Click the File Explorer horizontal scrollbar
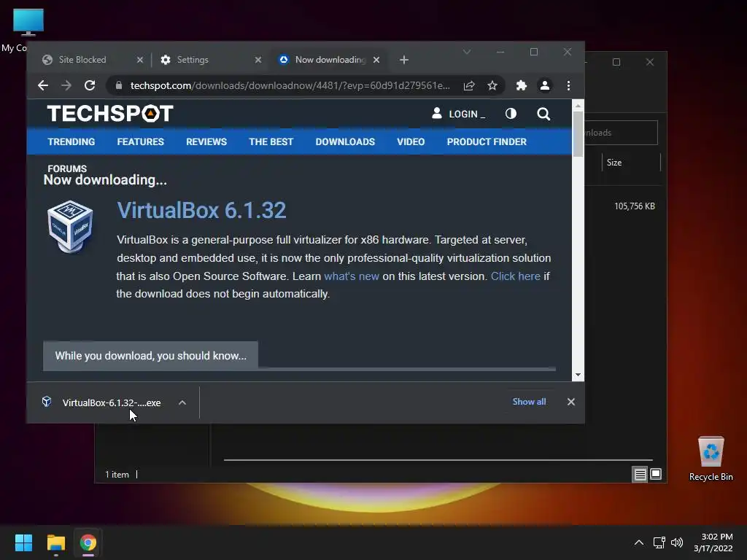 438,460
